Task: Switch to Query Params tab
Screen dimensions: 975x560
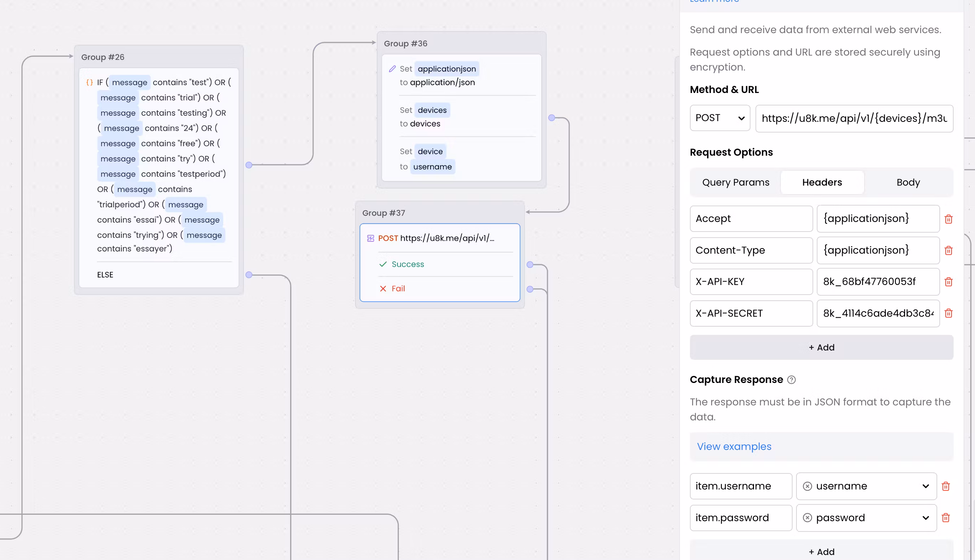Action: (735, 182)
